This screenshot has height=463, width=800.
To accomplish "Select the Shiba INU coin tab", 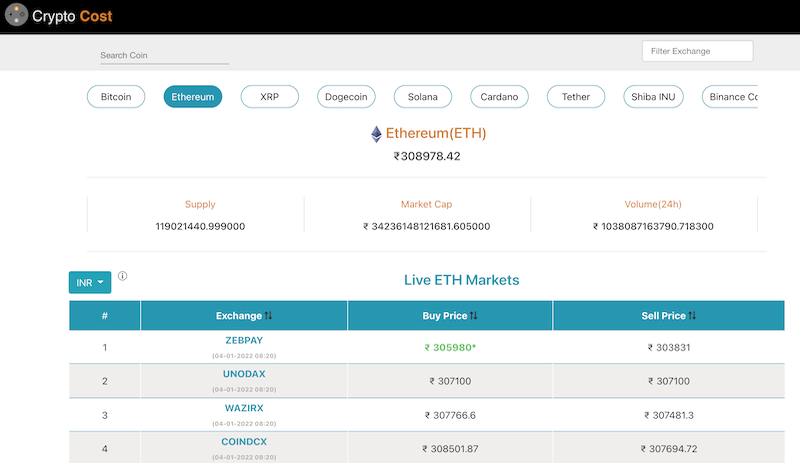I will click(x=653, y=96).
